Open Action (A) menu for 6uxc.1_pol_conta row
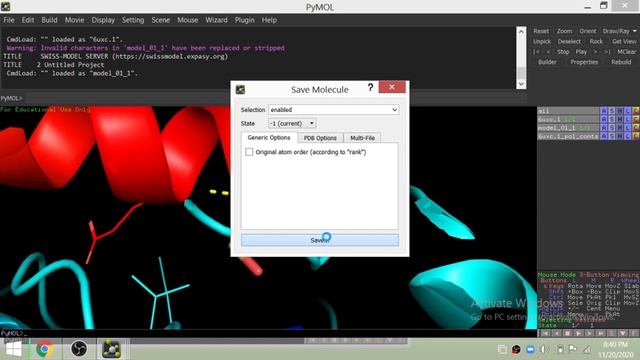Image resolution: width=640 pixels, height=360 pixels. tap(604, 136)
